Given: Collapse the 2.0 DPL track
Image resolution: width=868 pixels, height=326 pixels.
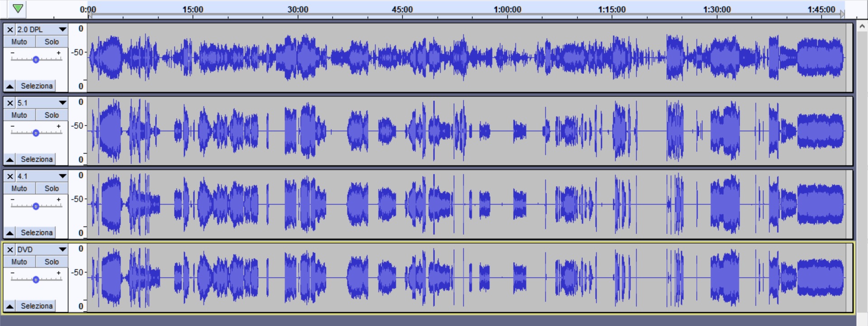Looking at the screenshot, I should (9, 86).
